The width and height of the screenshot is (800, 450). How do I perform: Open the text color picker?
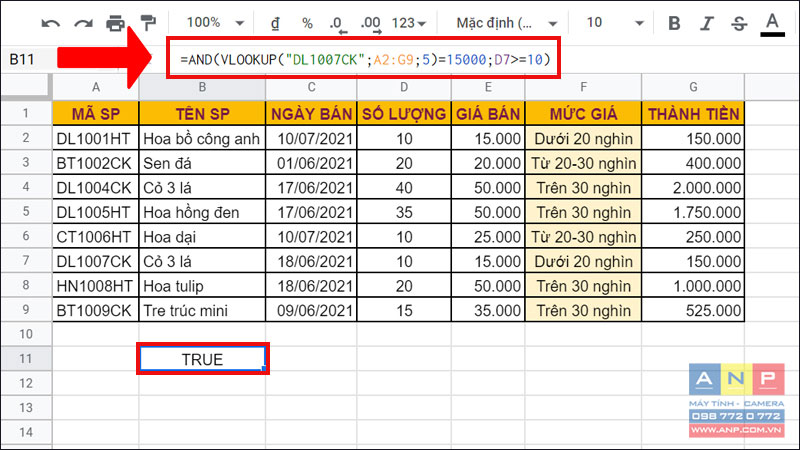click(x=772, y=24)
